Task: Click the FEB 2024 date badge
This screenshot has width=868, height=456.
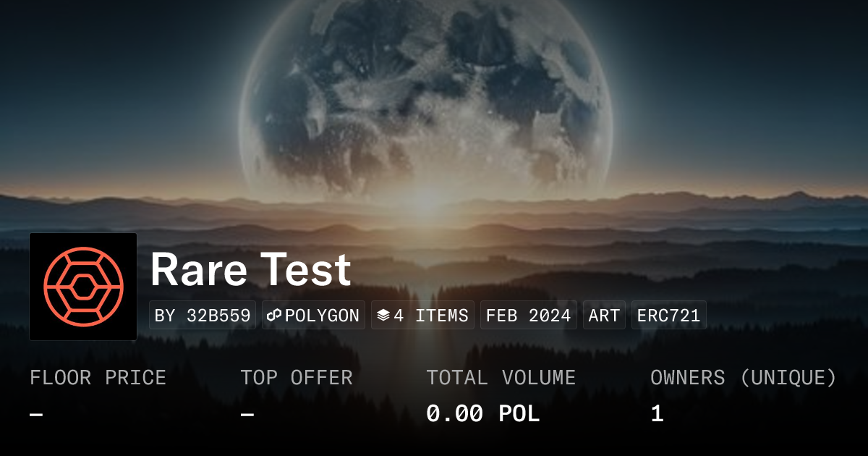Action: (x=528, y=316)
